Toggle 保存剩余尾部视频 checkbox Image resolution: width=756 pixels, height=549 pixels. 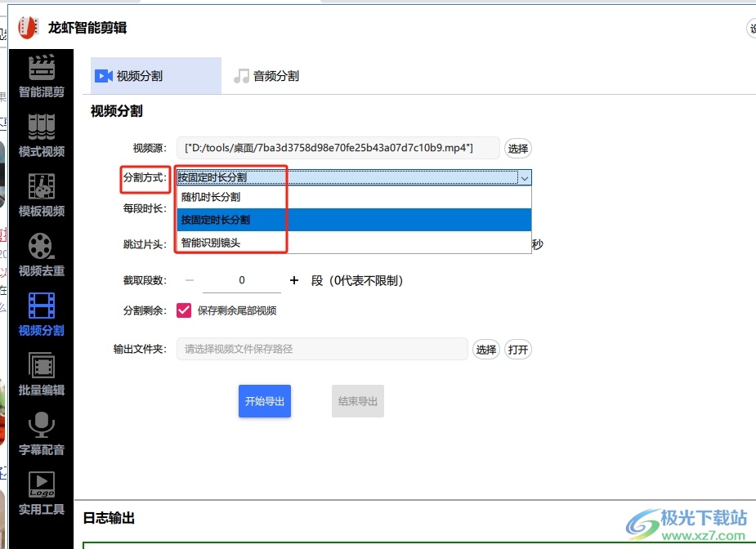[184, 310]
